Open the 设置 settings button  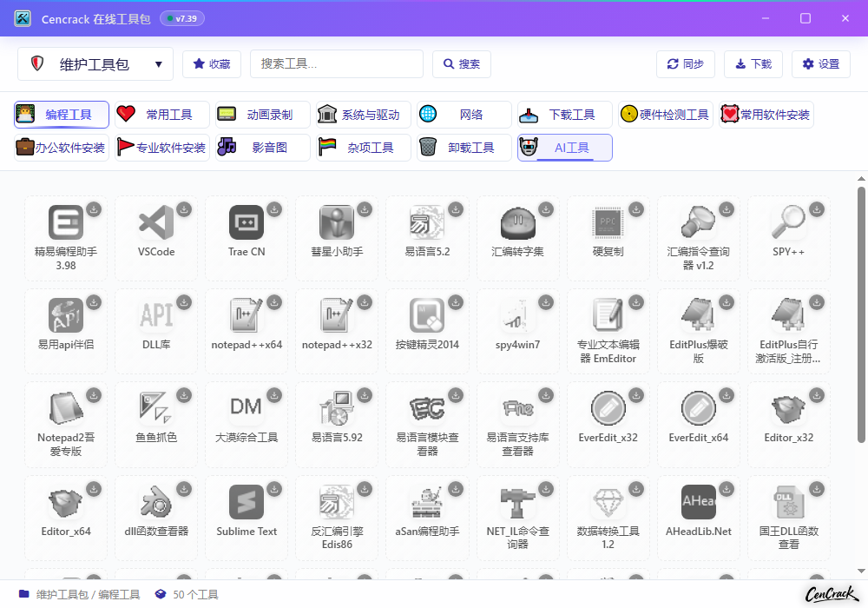(821, 64)
